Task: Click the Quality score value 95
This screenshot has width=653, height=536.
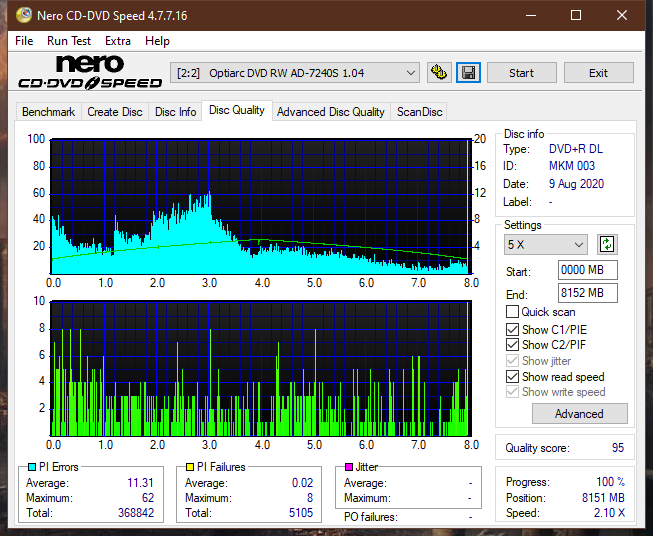Action: [x=618, y=448]
